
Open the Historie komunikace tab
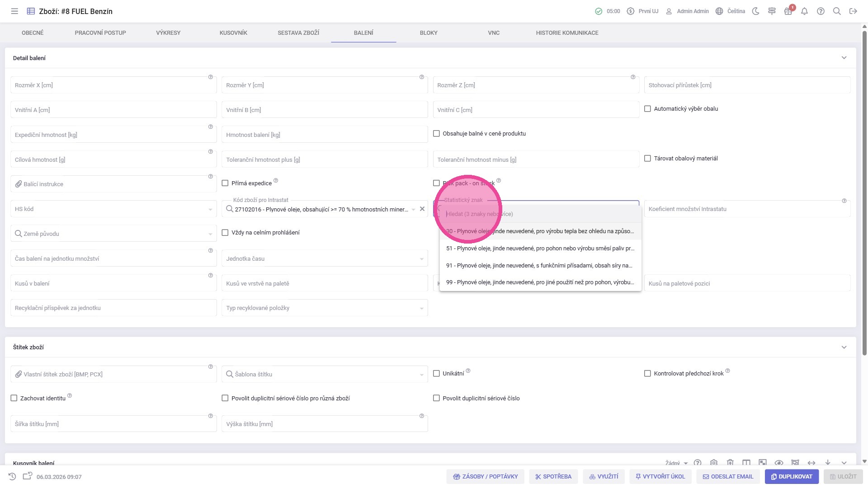[567, 33]
